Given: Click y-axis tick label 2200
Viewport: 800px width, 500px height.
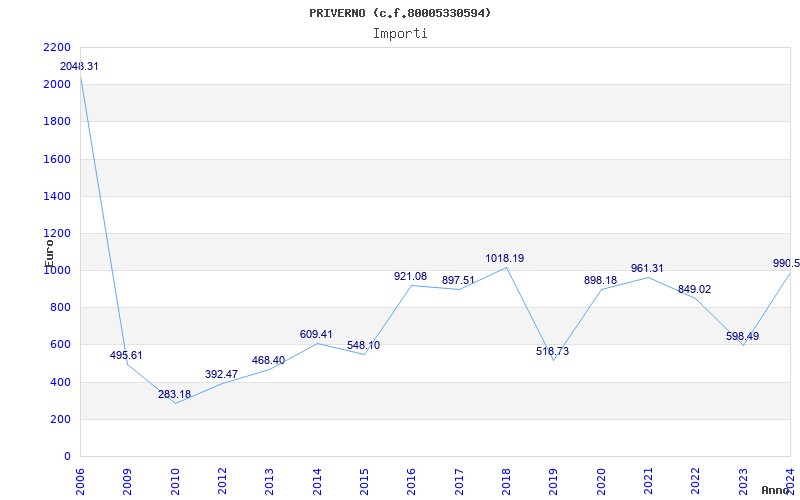Looking at the screenshot, I should [x=57, y=47].
